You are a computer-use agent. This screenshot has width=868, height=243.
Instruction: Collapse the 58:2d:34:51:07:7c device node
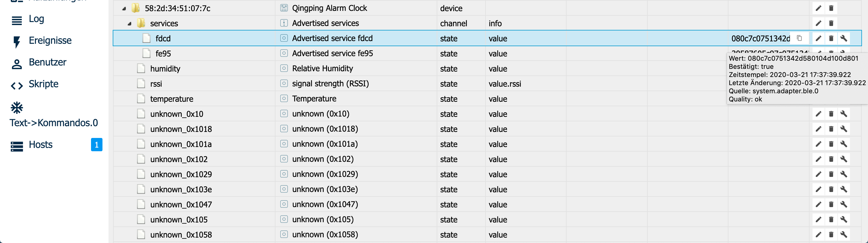(124, 8)
